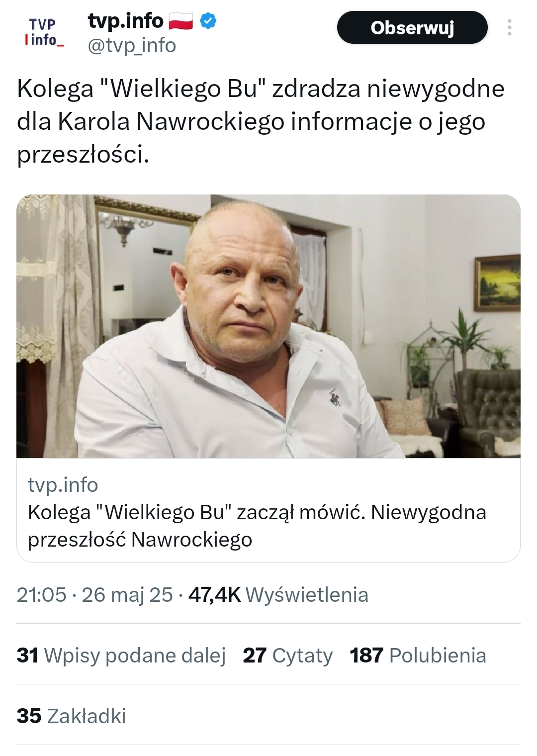
Task: Show 31 Wpisy podane dalej
Action: (x=121, y=656)
